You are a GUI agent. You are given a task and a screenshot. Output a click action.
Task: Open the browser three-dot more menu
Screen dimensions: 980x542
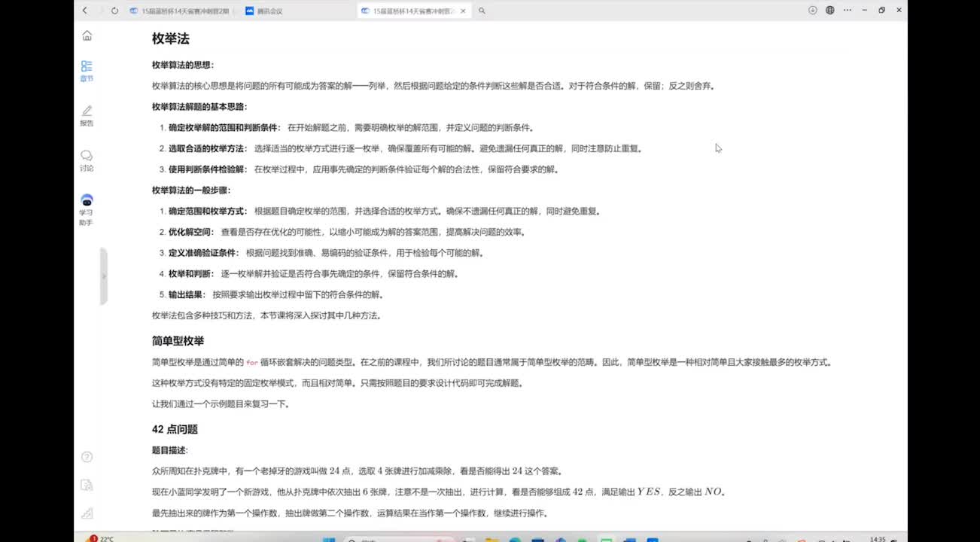847,11
